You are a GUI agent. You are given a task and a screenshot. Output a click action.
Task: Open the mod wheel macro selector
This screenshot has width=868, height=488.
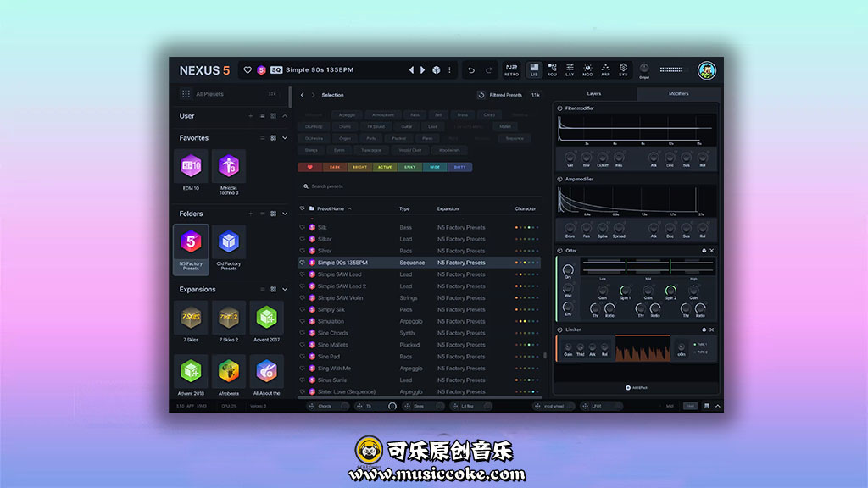(x=554, y=406)
